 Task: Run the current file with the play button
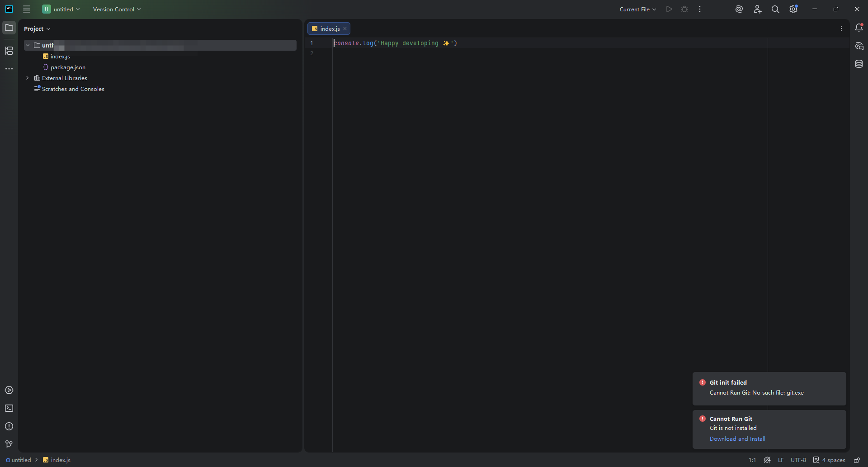point(669,9)
